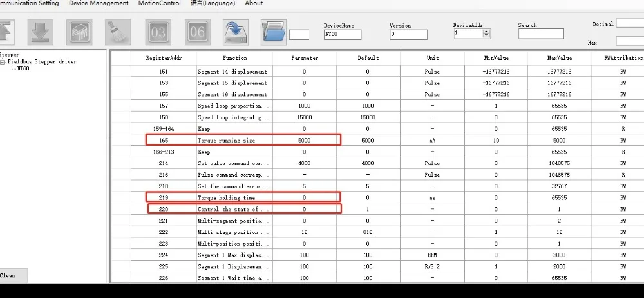Click the Decimal input field
This screenshot has width=644, height=298.
[x=630, y=23]
